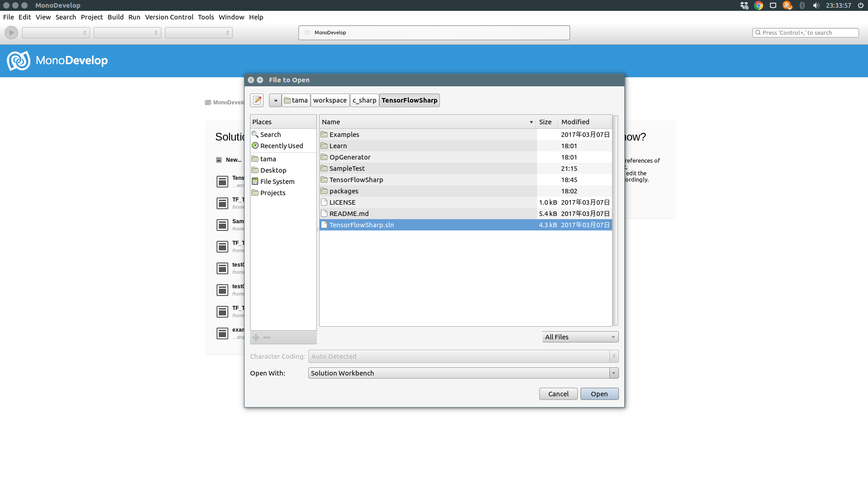Select TensorFlowSharp.sln file
868x488 pixels.
tap(466, 225)
